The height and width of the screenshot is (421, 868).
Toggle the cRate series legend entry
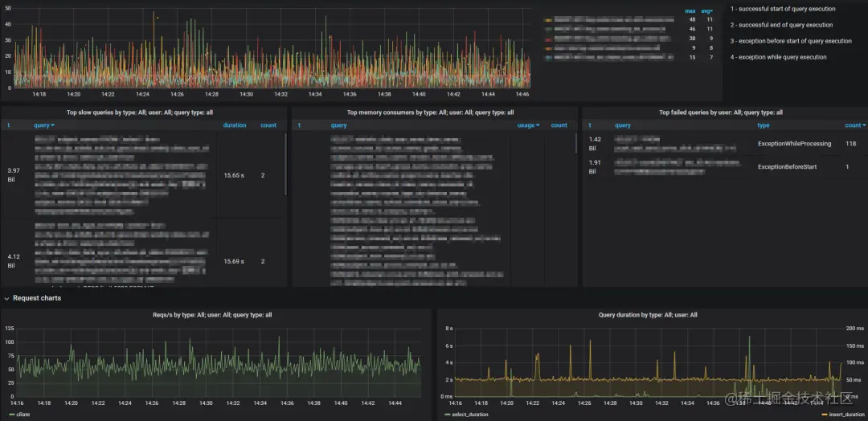coord(19,414)
